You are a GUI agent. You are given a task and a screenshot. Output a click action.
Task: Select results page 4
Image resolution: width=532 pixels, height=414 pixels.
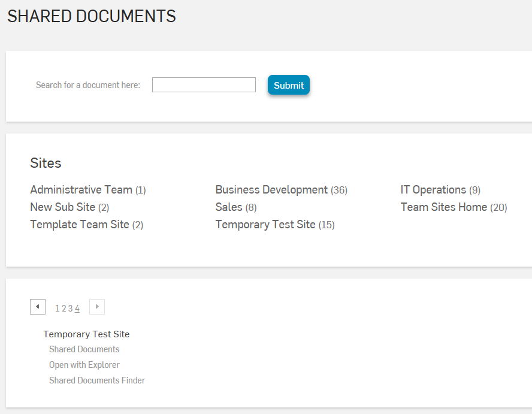(x=77, y=308)
